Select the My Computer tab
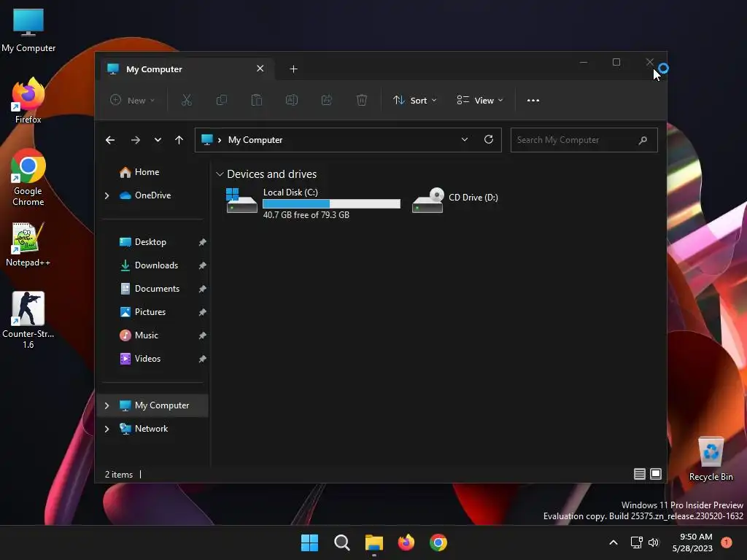This screenshot has height=560, width=747. click(x=187, y=69)
